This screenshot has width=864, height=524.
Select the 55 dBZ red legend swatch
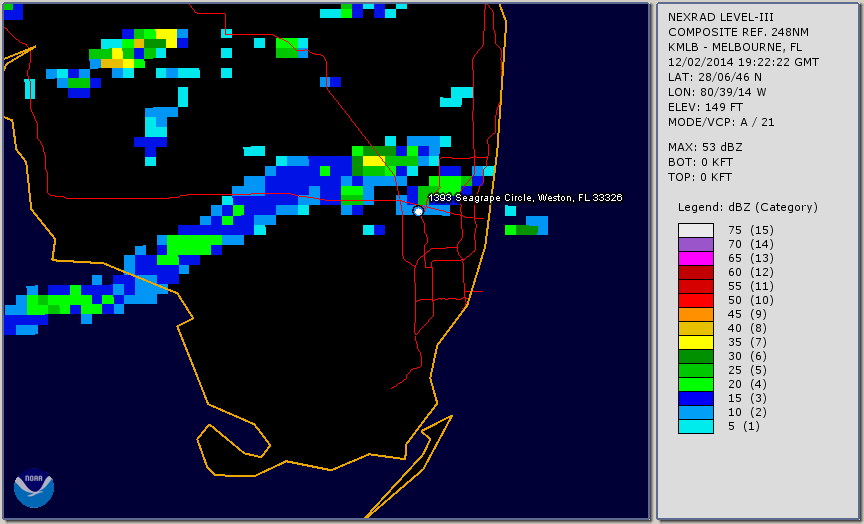pyautogui.click(x=695, y=287)
